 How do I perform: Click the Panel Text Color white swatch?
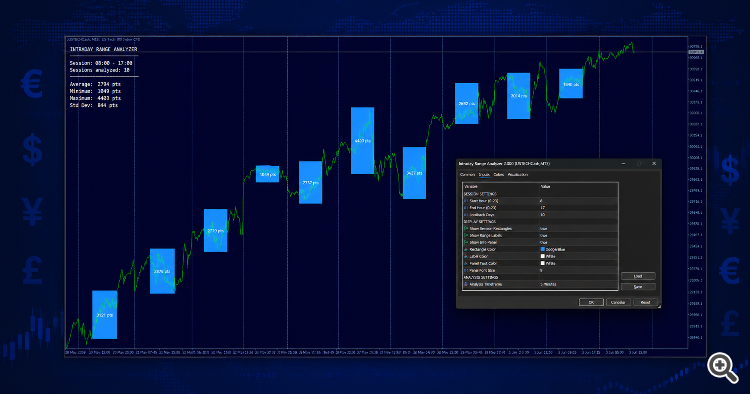pyautogui.click(x=543, y=263)
